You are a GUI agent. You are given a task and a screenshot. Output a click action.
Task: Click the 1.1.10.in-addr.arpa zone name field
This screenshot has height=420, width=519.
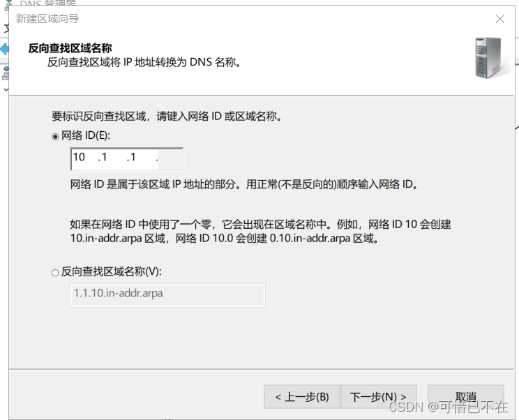click(x=167, y=295)
